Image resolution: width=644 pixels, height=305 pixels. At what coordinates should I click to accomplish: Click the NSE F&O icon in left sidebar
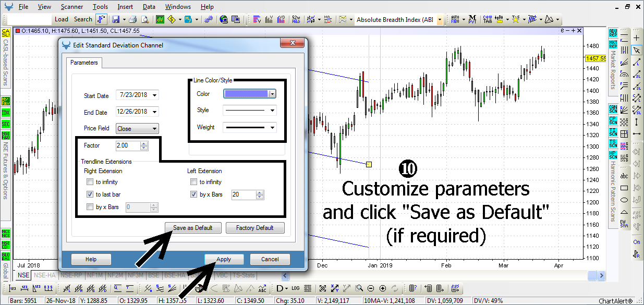pos(6,135)
